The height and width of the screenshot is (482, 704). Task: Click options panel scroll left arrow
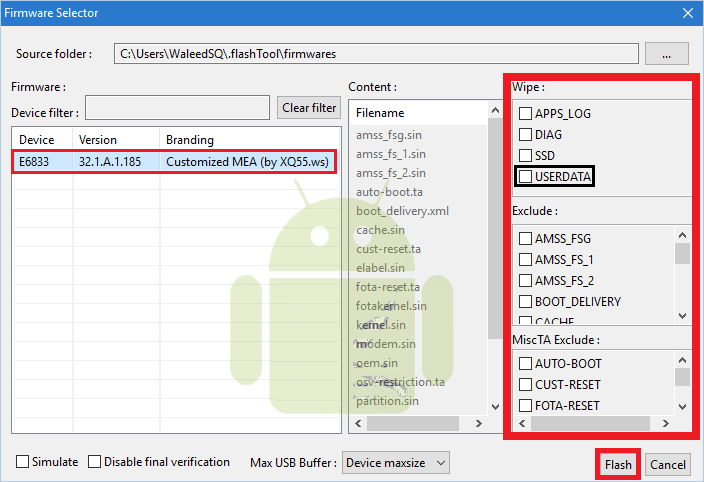pos(522,423)
